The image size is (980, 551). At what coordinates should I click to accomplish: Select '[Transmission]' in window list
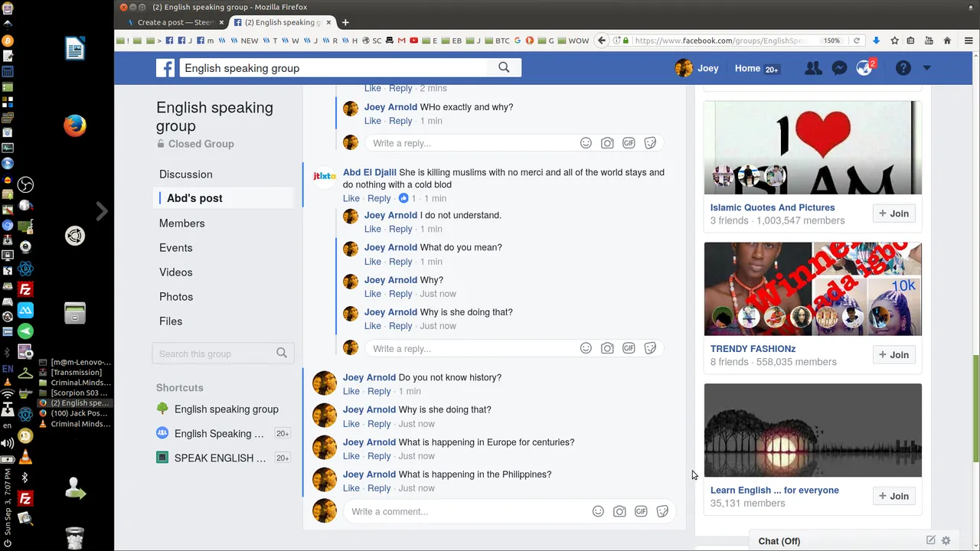click(76, 373)
